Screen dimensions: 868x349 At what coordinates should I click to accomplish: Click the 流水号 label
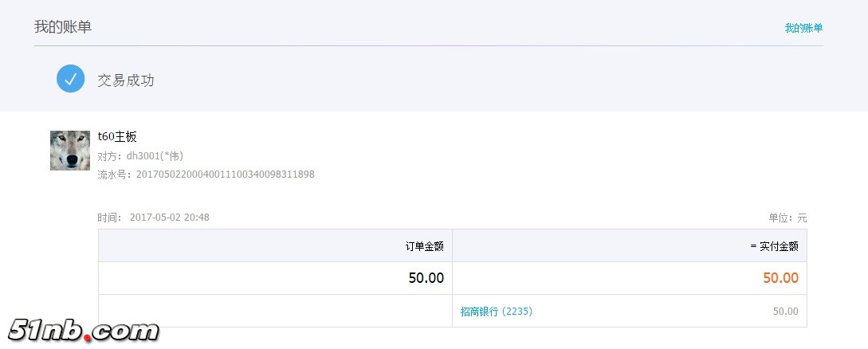coord(113,174)
